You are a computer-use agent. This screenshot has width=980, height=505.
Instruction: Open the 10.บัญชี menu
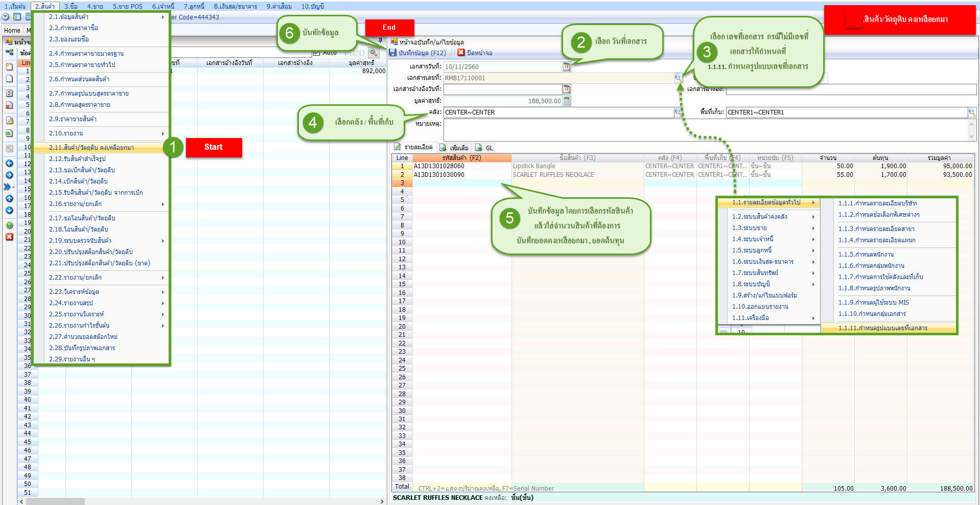coord(313,7)
